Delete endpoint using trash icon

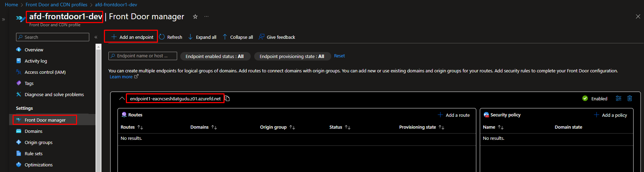630,98
